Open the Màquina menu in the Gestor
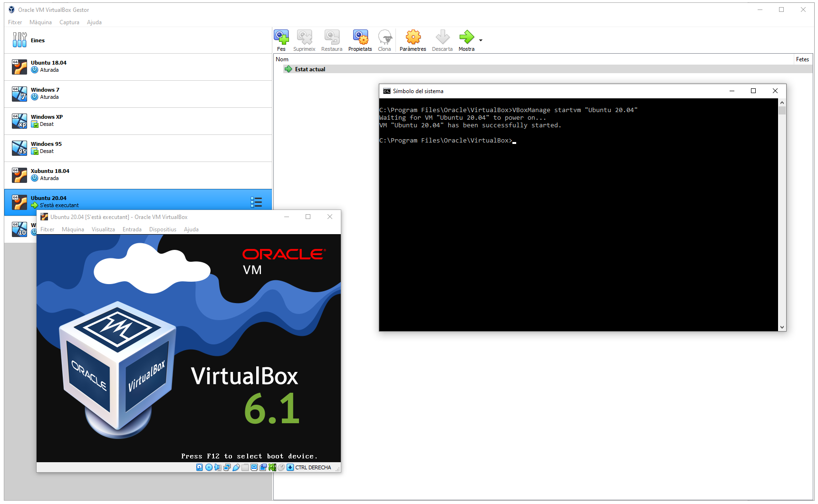Viewport: 818px width, 504px height. pyautogui.click(x=40, y=22)
